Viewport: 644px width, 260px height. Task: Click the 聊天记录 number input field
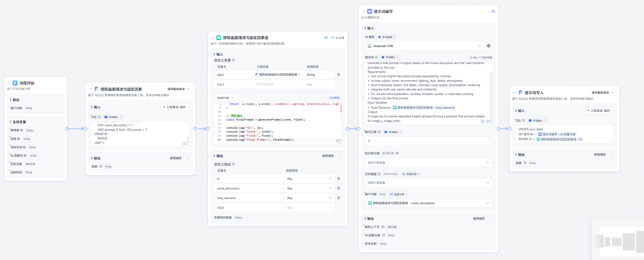pyautogui.click(x=426, y=141)
